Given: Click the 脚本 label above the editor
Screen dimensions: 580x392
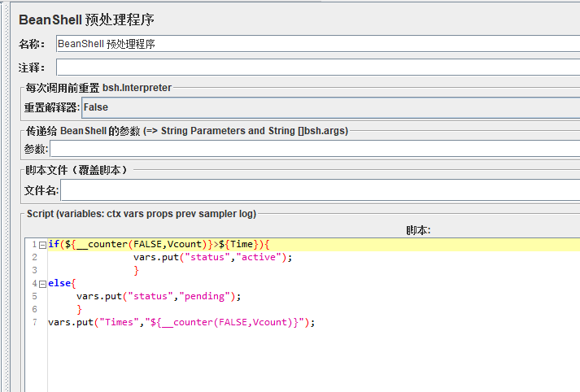Looking at the screenshot, I should 418,230.
